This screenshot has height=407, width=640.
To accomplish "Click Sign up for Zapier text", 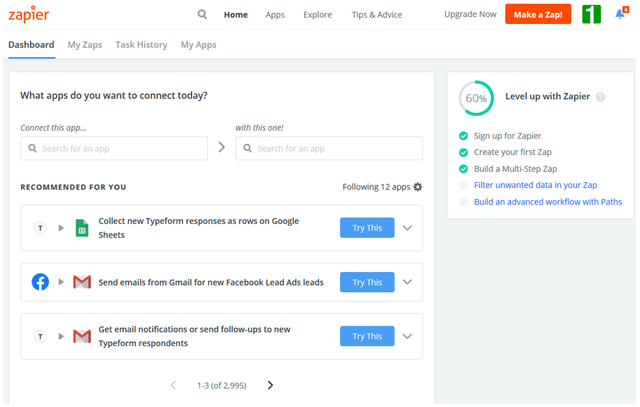I will (x=507, y=136).
